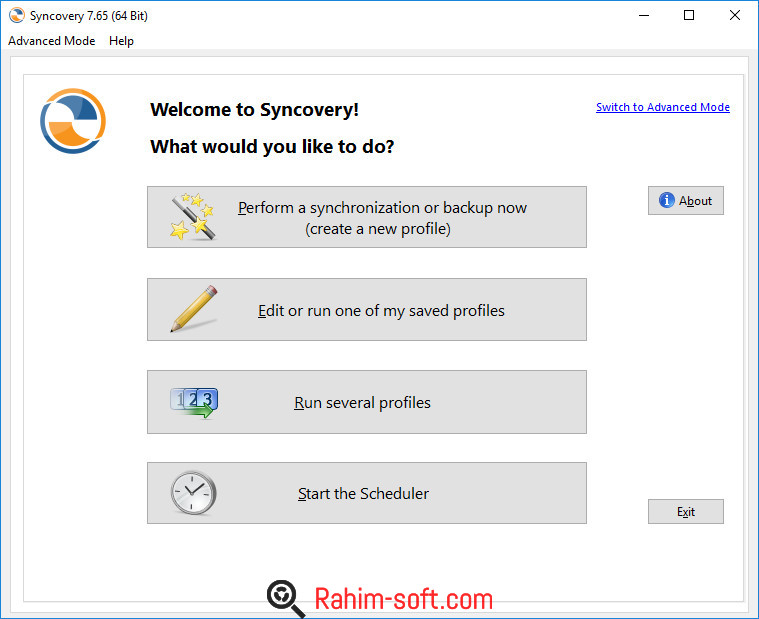This screenshot has height=619, width=759.
Task: Maximize the Syncovery window
Action: tap(689, 15)
